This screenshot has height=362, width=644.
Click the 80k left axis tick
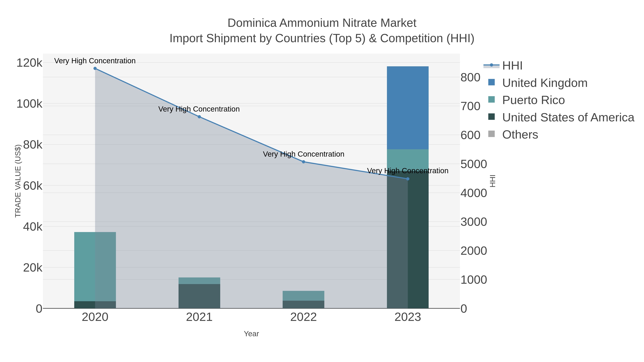(x=33, y=145)
